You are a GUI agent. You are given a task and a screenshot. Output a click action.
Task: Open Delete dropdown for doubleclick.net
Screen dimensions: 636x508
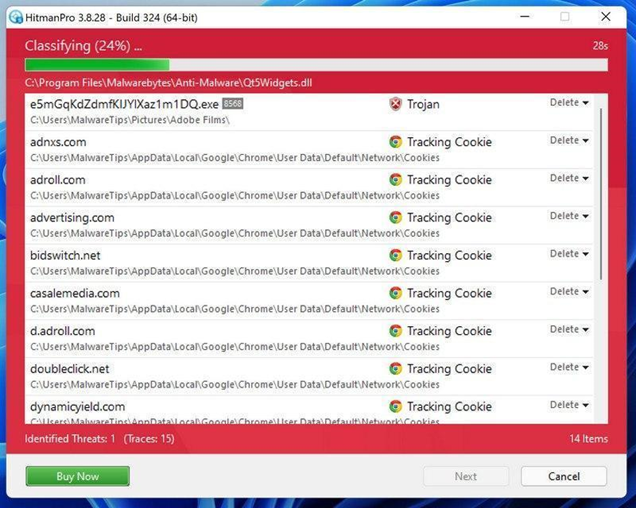click(569, 367)
